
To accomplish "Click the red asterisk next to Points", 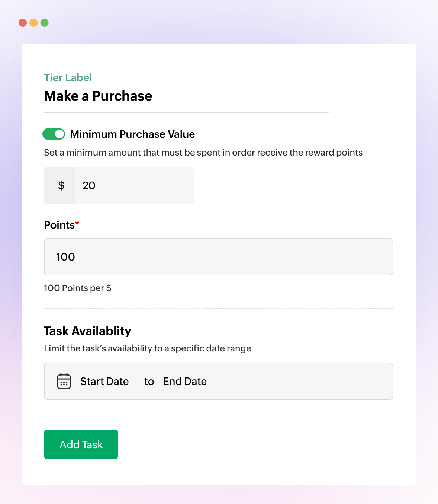I will click(77, 222).
